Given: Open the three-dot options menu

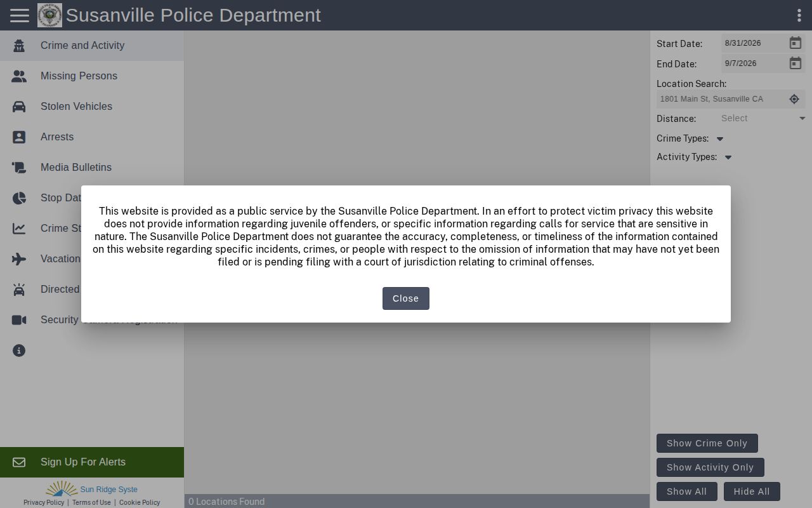Looking at the screenshot, I should 799,15.
